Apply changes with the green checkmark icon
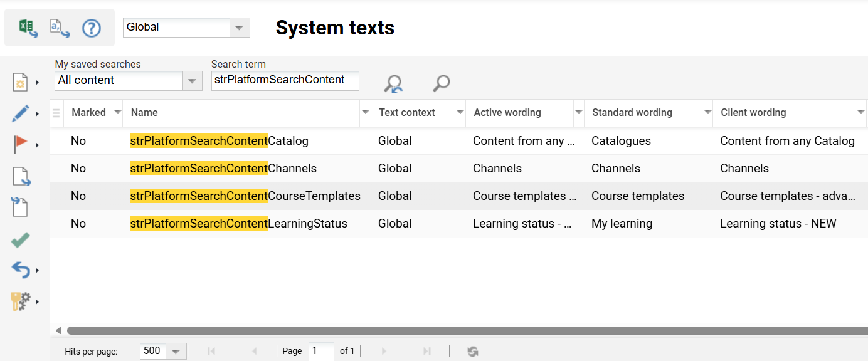 [19, 239]
